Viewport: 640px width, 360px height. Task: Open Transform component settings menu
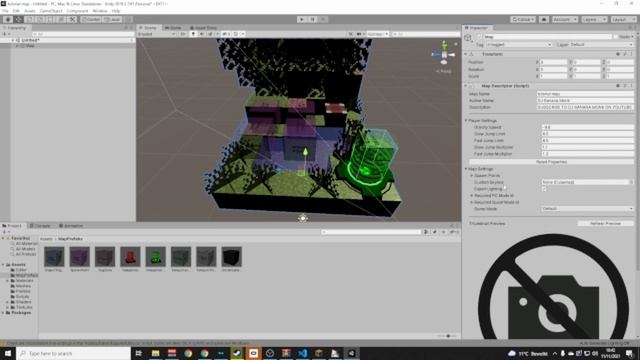pyautogui.click(x=631, y=54)
